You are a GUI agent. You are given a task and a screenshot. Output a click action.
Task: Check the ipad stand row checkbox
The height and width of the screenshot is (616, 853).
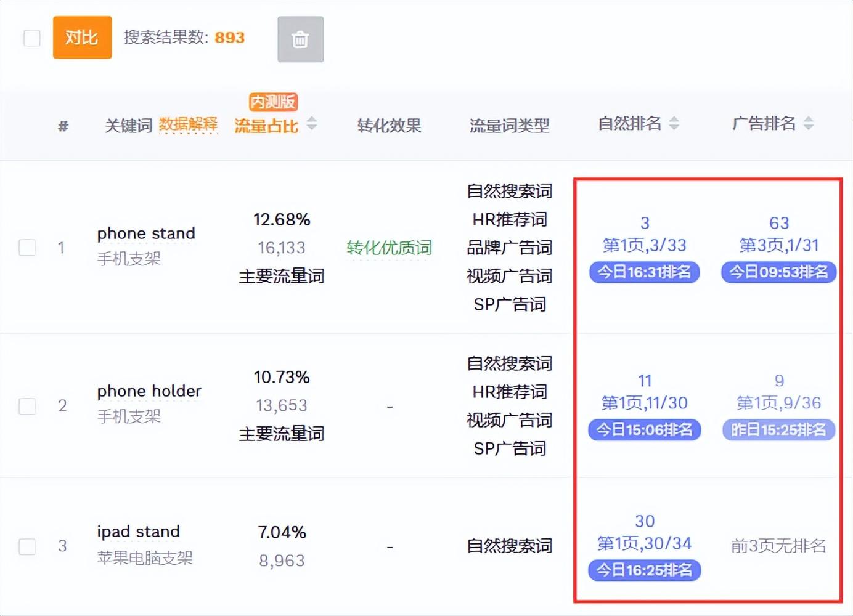(x=27, y=547)
